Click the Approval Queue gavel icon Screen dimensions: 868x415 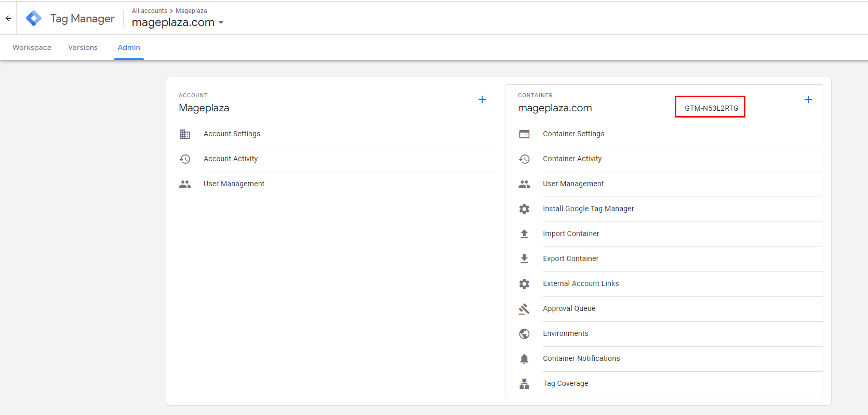(x=524, y=309)
